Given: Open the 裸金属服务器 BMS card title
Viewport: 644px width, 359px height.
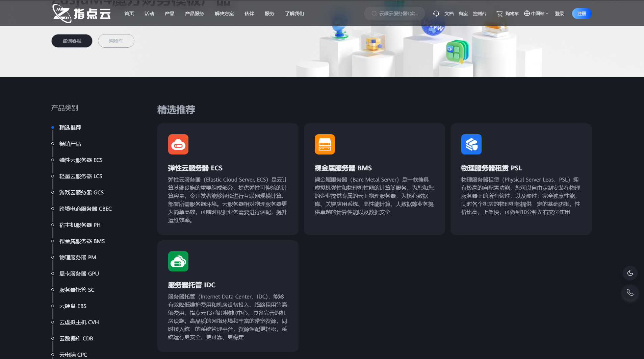Looking at the screenshot, I should click(343, 168).
